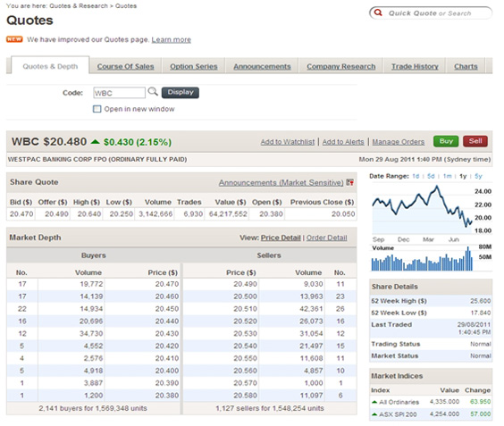Click Low ($) value 20.250
Image resolution: width=504 pixels, height=426 pixels.
[x=122, y=214]
